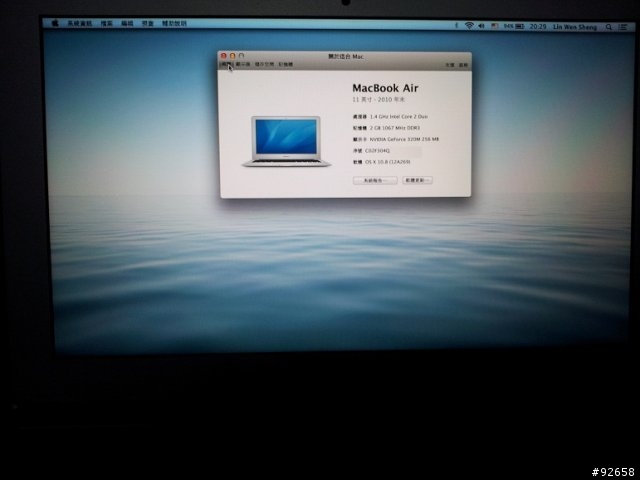Click the 11 吋 2010 年末 subtitle
This screenshot has height=480, width=640.
(378, 100)
